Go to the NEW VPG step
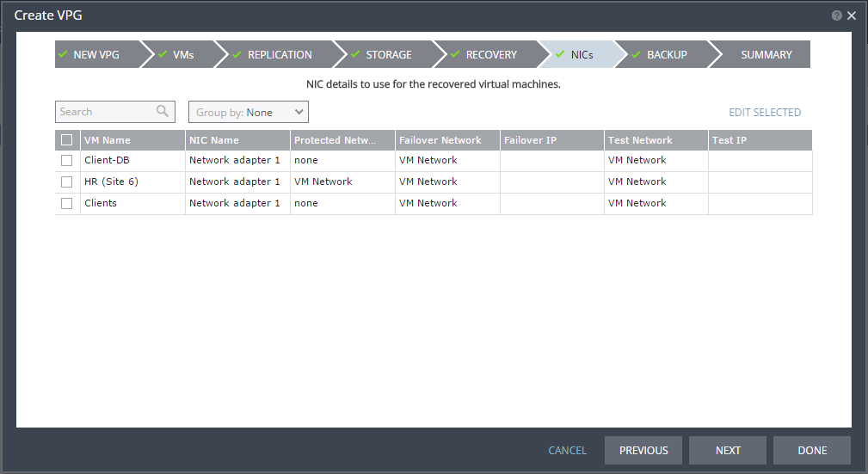Viewport: 868px width, 474px height. (98, 54)
